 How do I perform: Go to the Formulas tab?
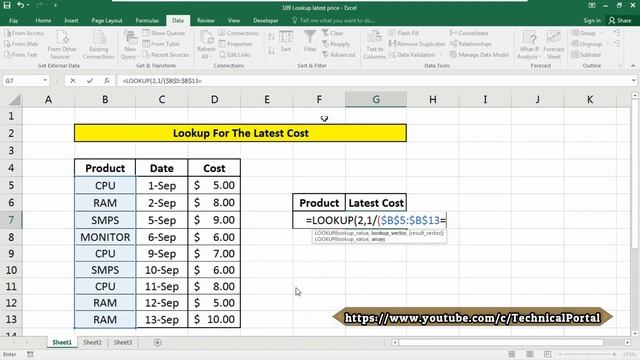147,20
